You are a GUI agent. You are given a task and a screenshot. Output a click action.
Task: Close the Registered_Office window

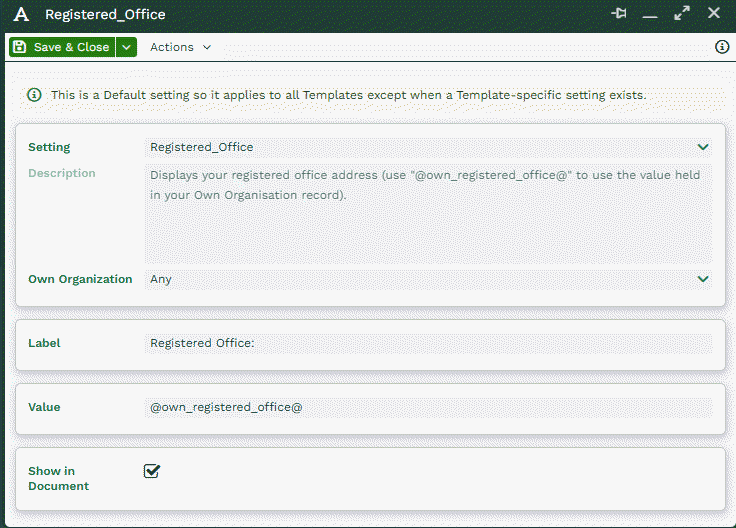713,13
